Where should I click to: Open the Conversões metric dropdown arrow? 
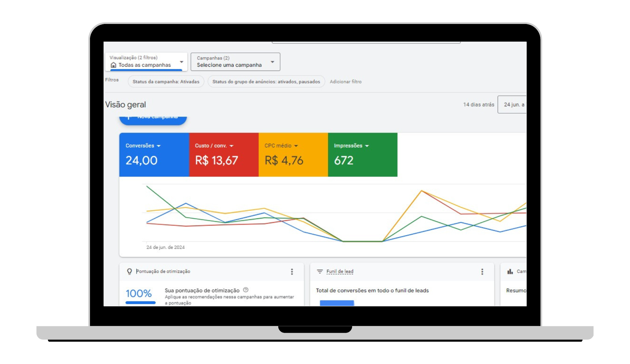tap(159, 146)
